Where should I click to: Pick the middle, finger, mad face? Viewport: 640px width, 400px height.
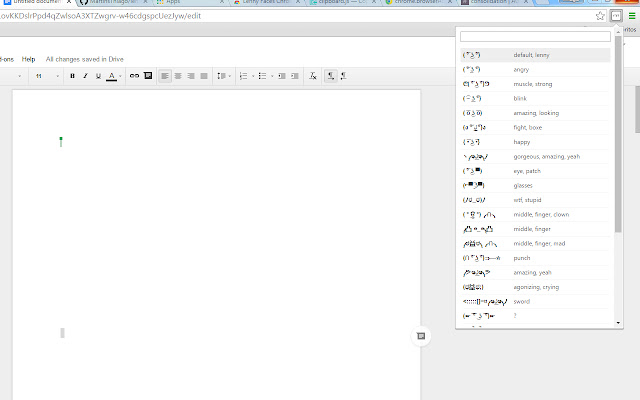(x=535, y=244)
